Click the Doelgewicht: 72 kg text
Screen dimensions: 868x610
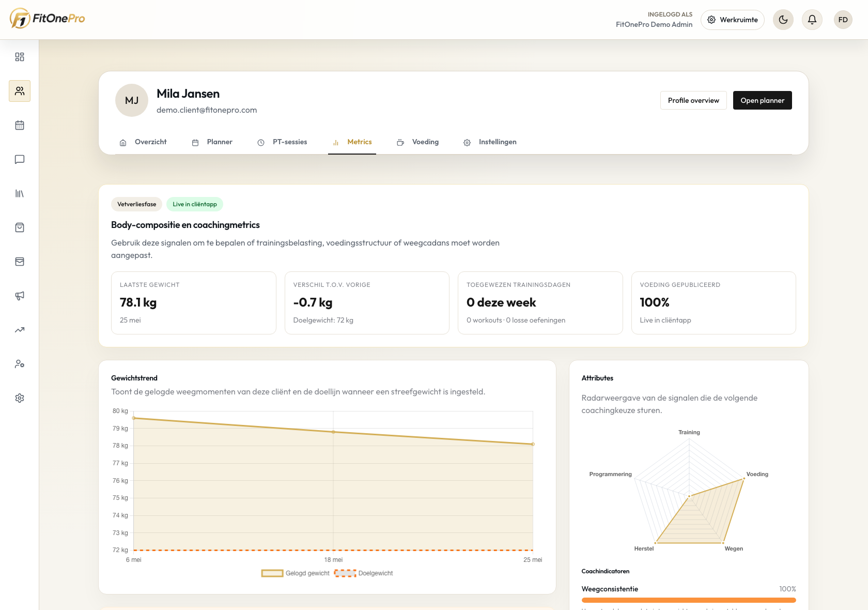pos(323,320)
